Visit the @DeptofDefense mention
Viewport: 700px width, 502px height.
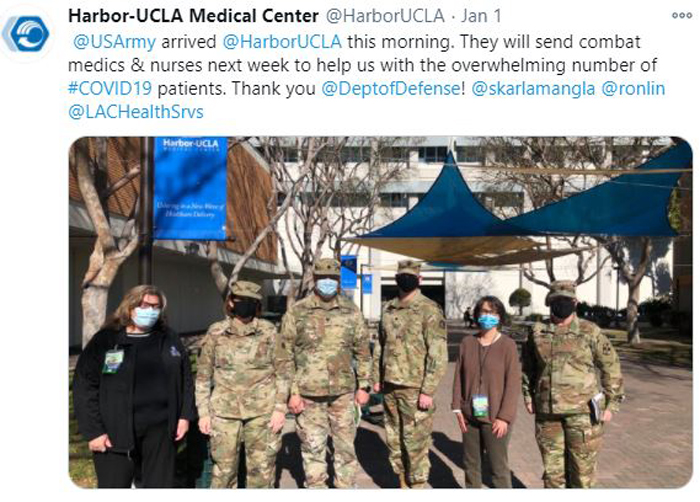tap(391, 88)
